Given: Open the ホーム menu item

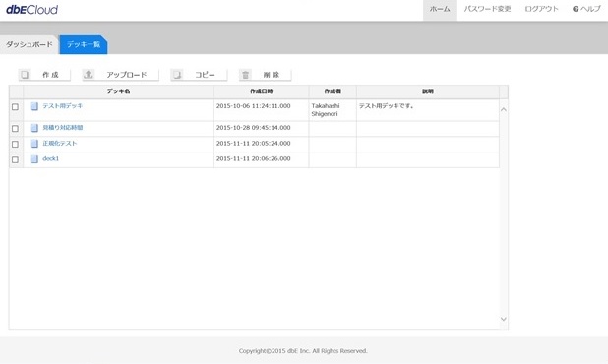Looking at the screenshot, I should [x=440, y=9].
